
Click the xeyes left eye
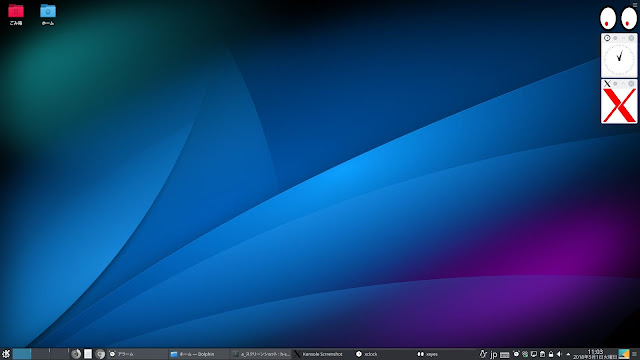pos(608,18)
